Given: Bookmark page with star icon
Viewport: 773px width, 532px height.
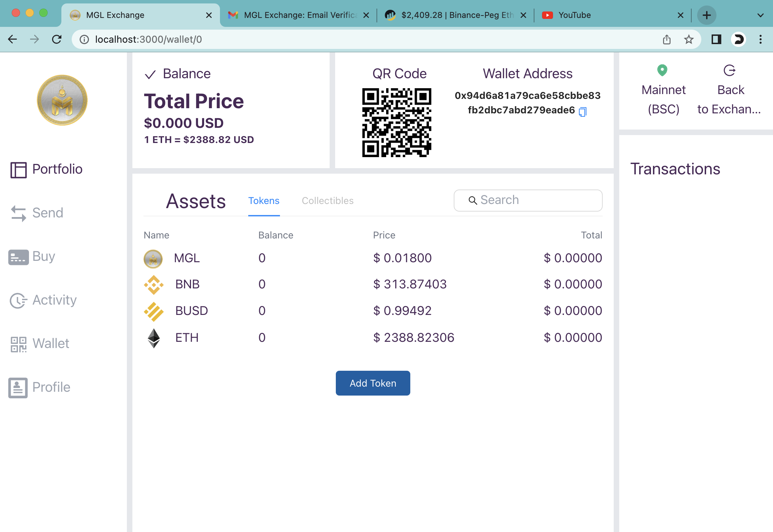Looking at the screenshot, I should tap(689, 40).
